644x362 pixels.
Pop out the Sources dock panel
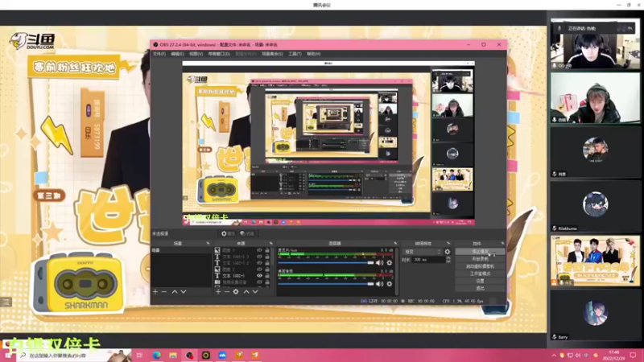(x=270, y=244)
